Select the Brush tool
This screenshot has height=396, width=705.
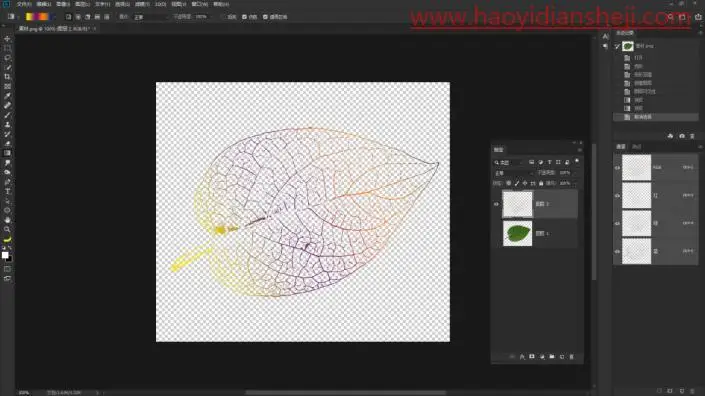tap(7, 115)
